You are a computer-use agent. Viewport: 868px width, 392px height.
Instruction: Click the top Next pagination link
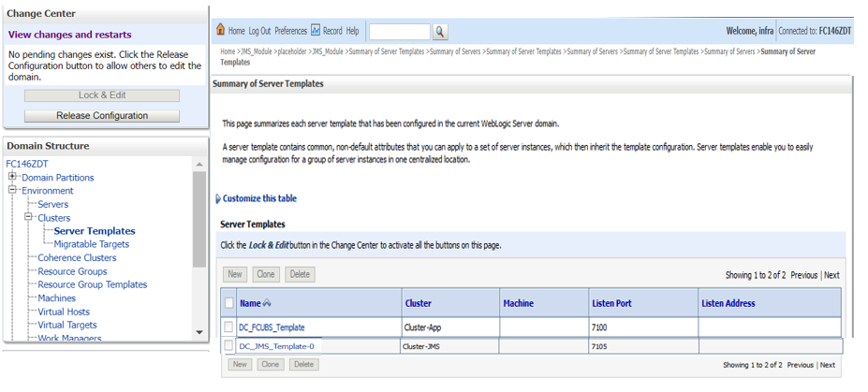pos(832,275)
